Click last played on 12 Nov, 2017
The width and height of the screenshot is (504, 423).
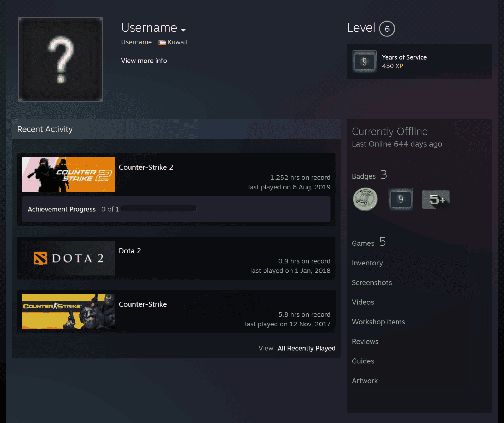click(x=288, y=324)
